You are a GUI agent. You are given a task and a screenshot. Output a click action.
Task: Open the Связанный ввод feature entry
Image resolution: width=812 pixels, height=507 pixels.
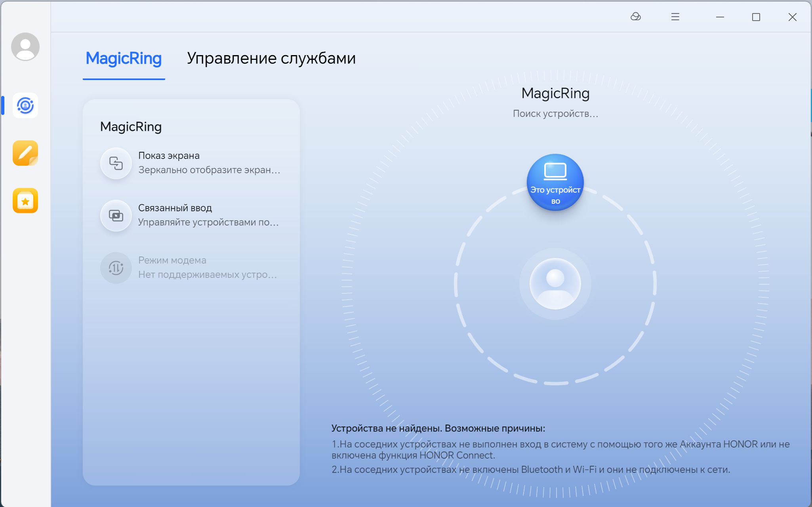click(191, 216)
